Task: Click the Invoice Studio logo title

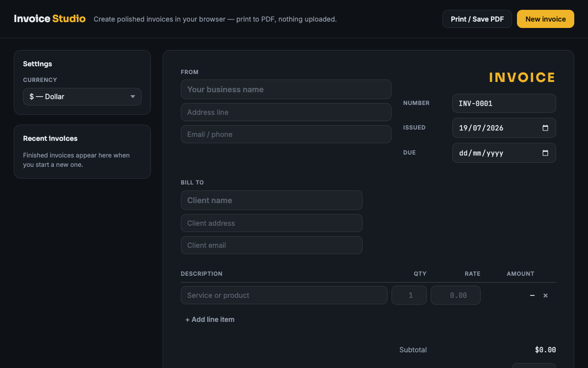Action: (x=49, y=19)
